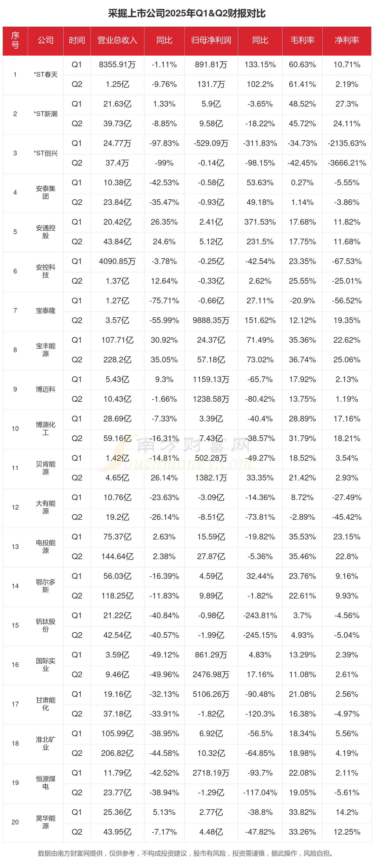
Task: Click the table title text
Action: (187, 13)
